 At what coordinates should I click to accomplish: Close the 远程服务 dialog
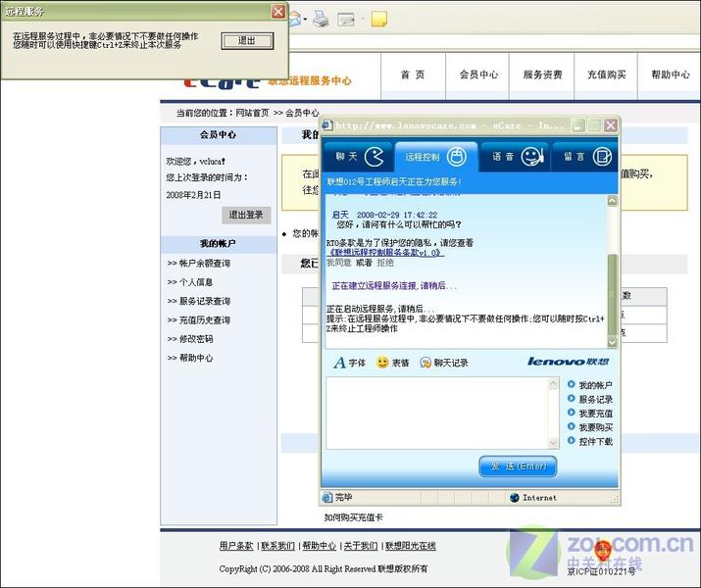click(278, 11)
